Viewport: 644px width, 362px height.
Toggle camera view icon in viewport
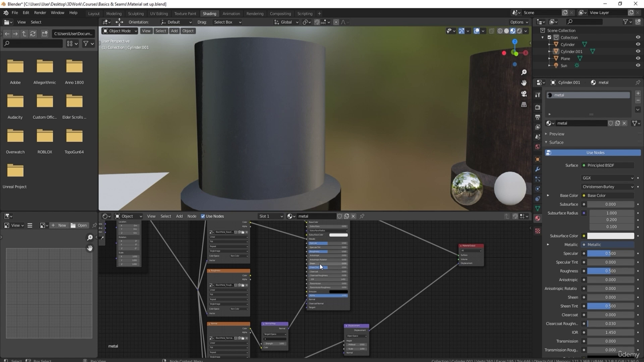[524, 94]
